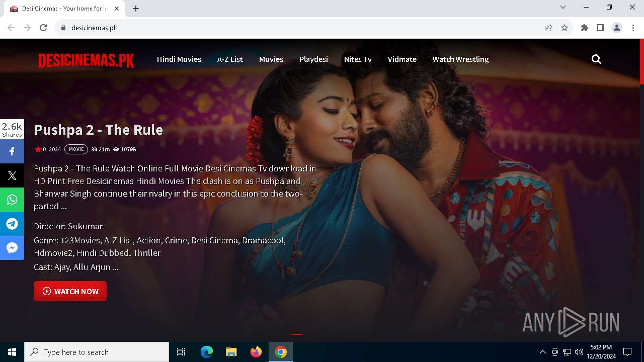Go forward with browser forward arrow
Image resolution: width=644 pixels, height=362 pixels.
click(x=27, y=28)
